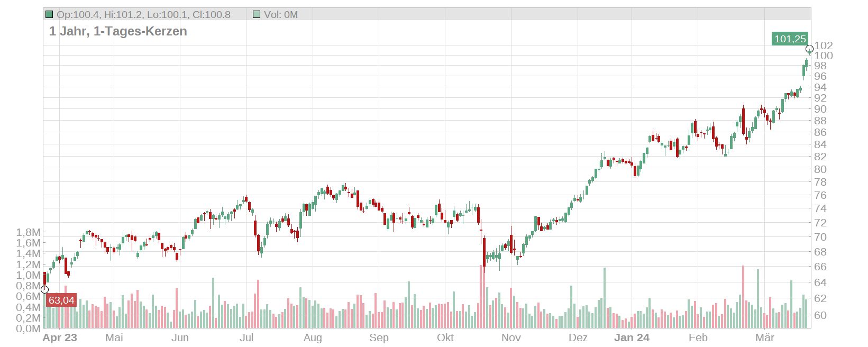Image resolution: width=868 pixels, height=347 pixels.
Task: Click the green candle legend swatch before Op:100.4
Action: (49, 14)
